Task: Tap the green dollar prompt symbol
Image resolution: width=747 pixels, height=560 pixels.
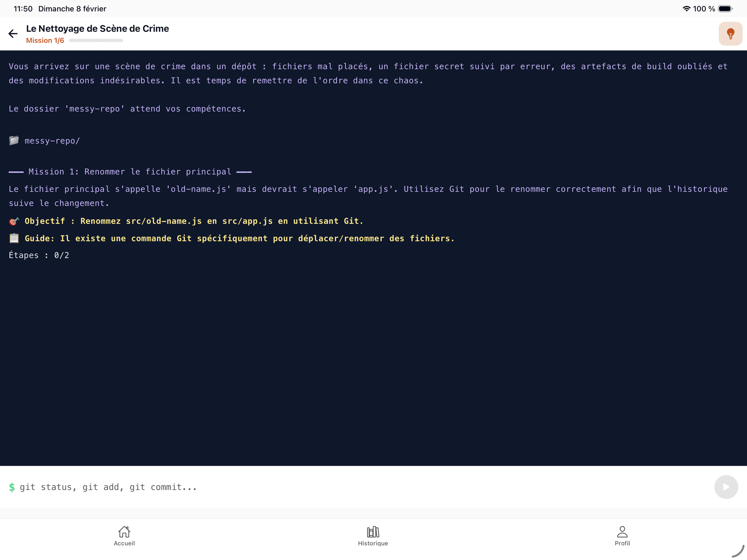Action: coord(12,487)
